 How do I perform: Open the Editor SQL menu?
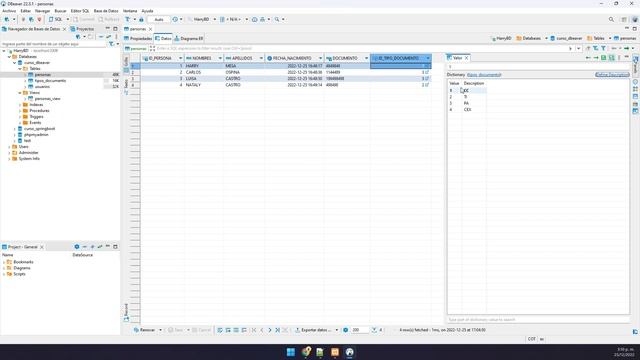tap(80, 11)
